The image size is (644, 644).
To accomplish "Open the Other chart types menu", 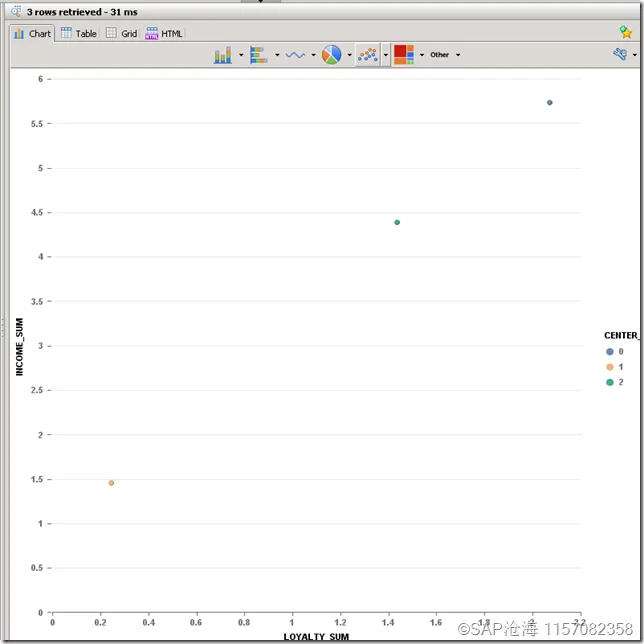I will [x=445, y=55].
